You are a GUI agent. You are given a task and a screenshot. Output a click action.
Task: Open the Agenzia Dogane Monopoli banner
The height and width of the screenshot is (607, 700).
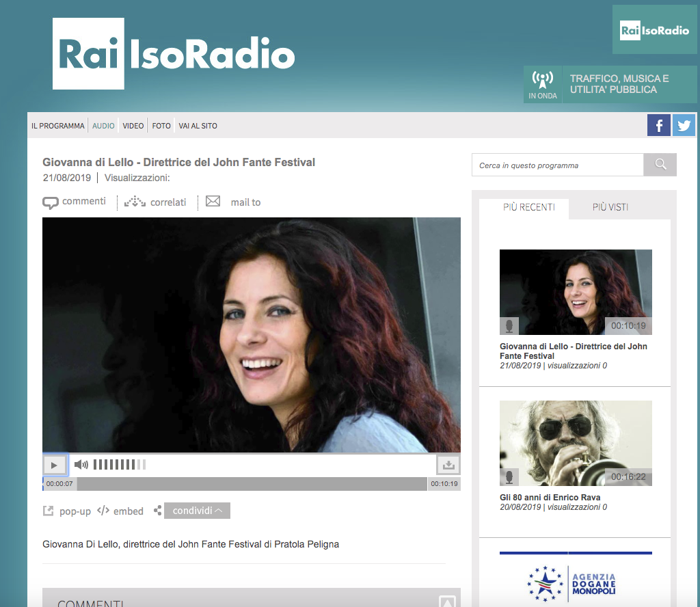(576, 578)
